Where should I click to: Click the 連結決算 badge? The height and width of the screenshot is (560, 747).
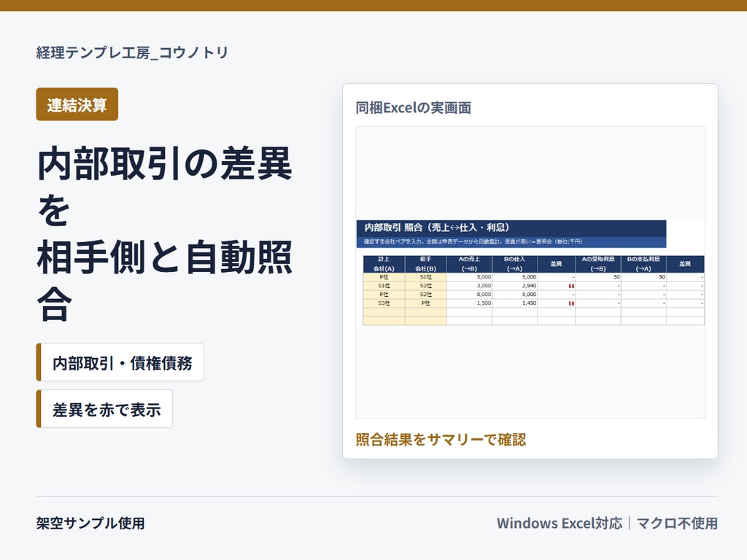(77, 104)
